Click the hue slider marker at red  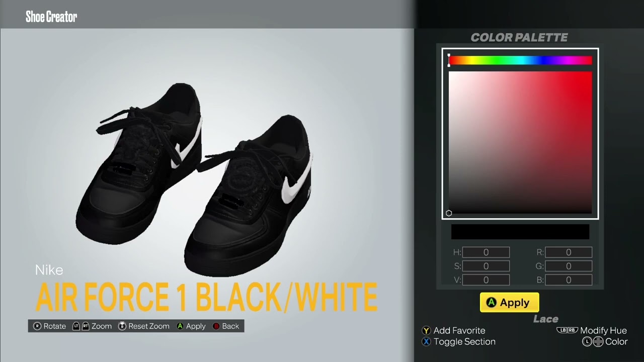coord(449,60)
